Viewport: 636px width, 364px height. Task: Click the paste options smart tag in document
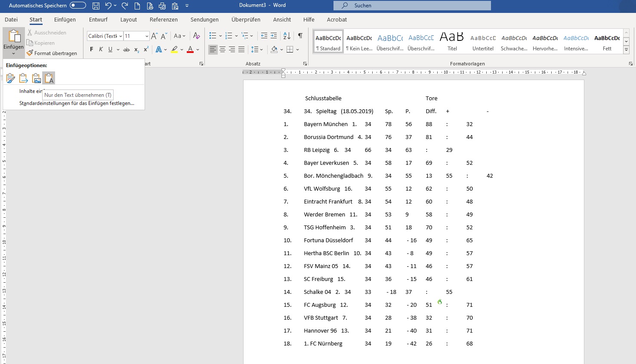tap(440, 302)
